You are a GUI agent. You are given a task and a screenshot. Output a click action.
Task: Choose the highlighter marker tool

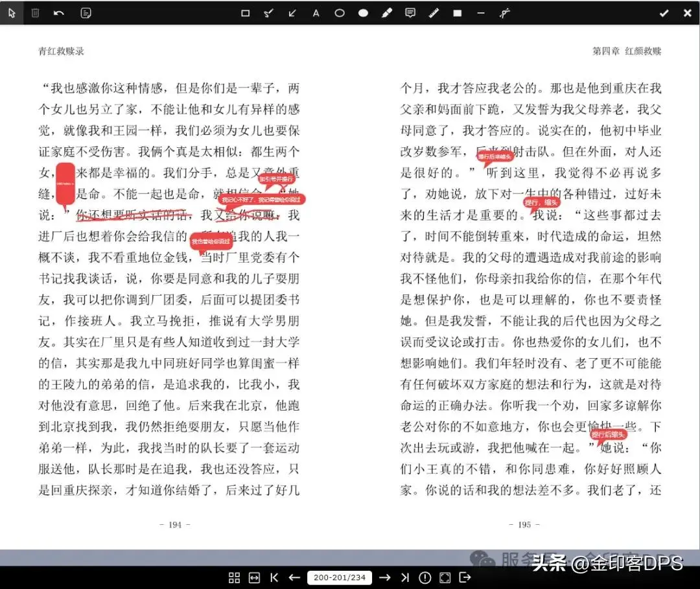386,13
